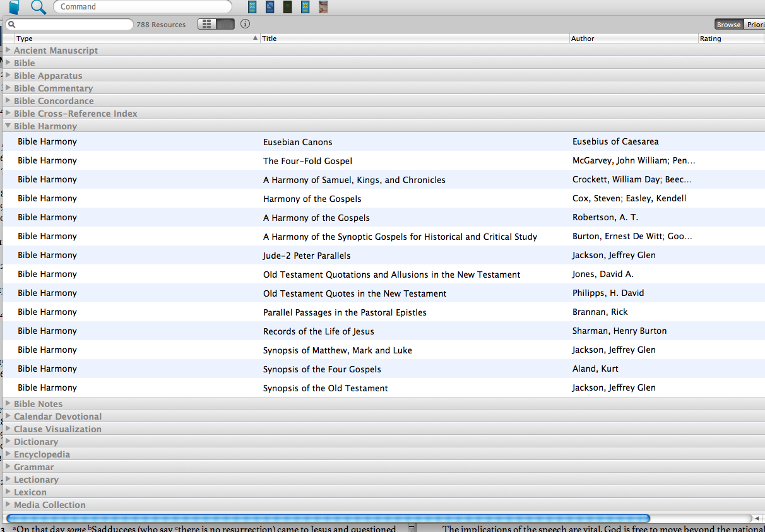This screenshot has height=532, width=765.
Task: Select Synopsis of the Old Testament title
Action: pyautogui.click(x=326, y=388)
